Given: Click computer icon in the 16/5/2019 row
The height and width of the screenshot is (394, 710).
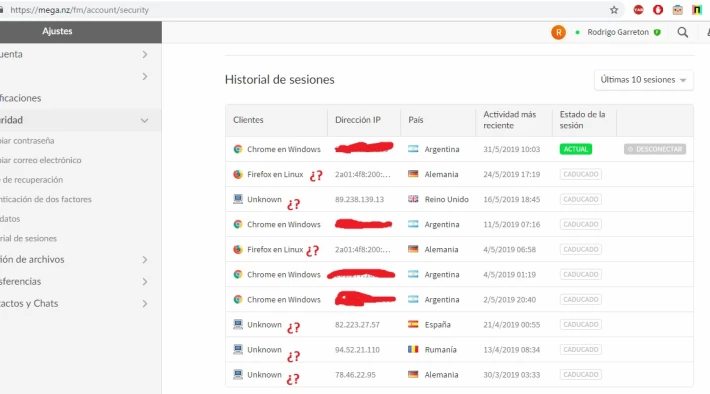Looking at the screenshot, I should coord(238,199).
